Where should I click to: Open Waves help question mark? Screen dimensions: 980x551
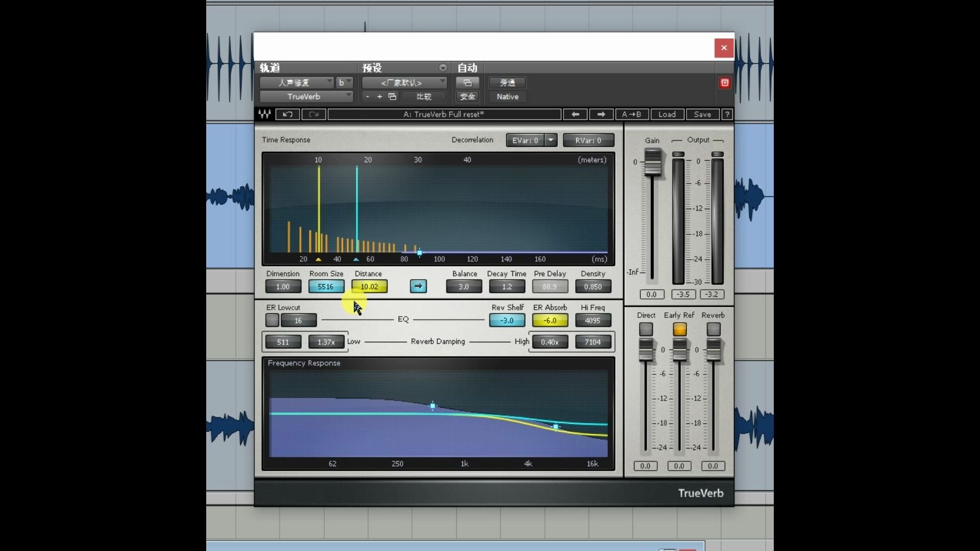[x=727, y=114]
